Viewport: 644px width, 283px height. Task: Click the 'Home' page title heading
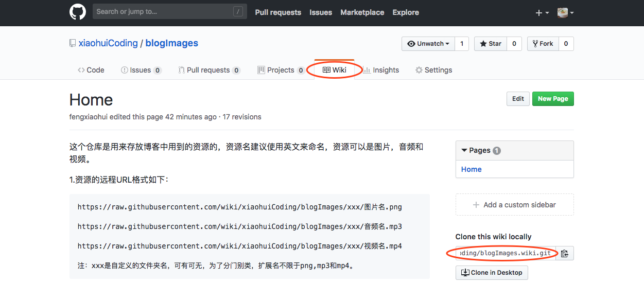click(91, 100)
